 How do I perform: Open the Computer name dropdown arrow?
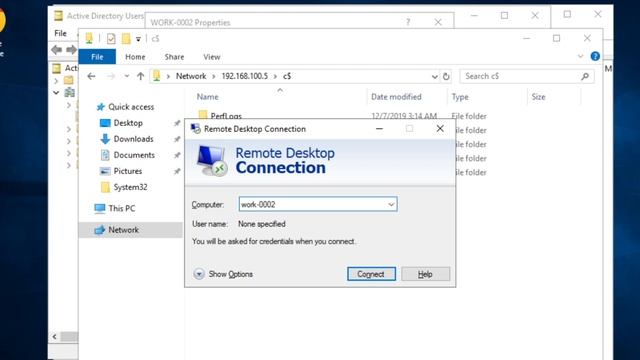(x=391, y=204)
